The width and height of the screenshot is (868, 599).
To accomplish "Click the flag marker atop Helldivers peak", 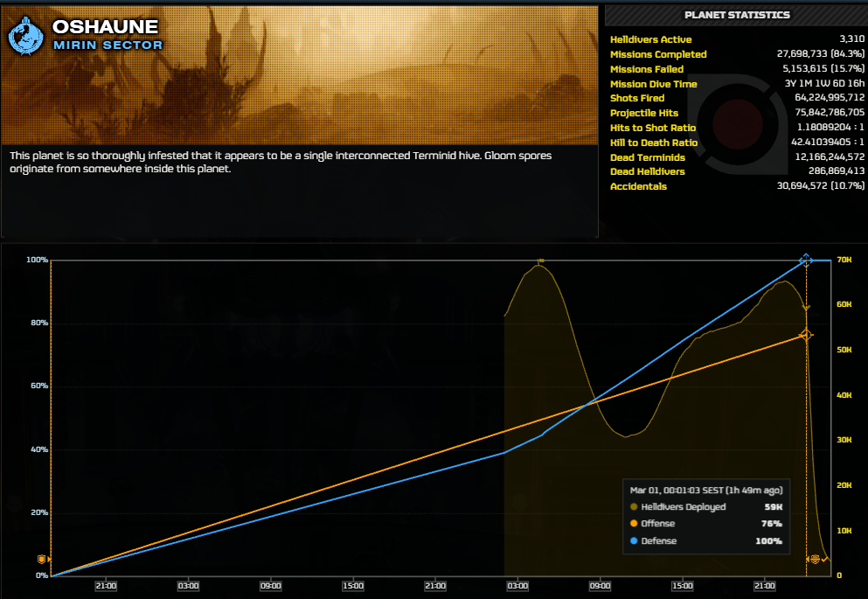I will coord(541,261).
